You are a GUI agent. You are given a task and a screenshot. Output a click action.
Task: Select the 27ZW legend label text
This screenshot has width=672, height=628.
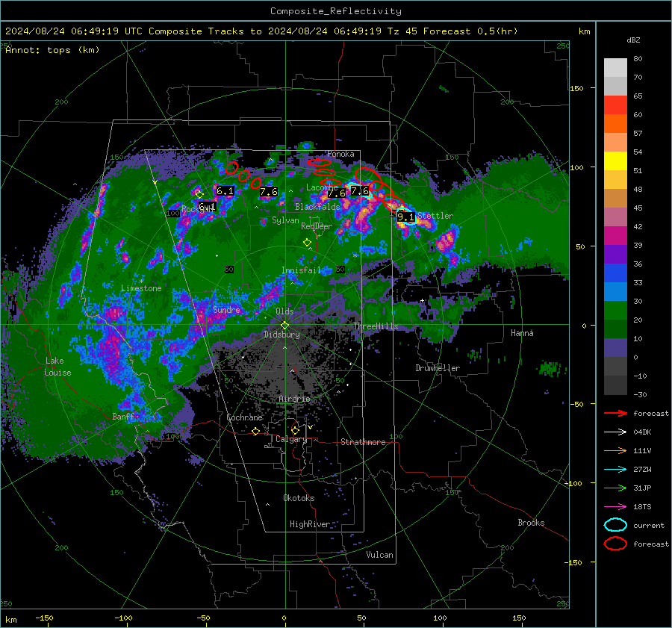[x=642, y=470]
